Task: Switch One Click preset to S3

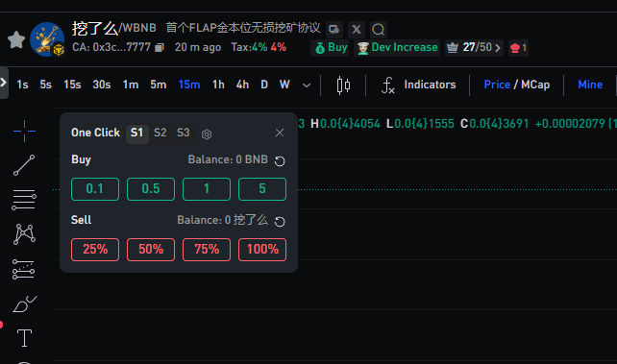Action: (x=184, y=133)
